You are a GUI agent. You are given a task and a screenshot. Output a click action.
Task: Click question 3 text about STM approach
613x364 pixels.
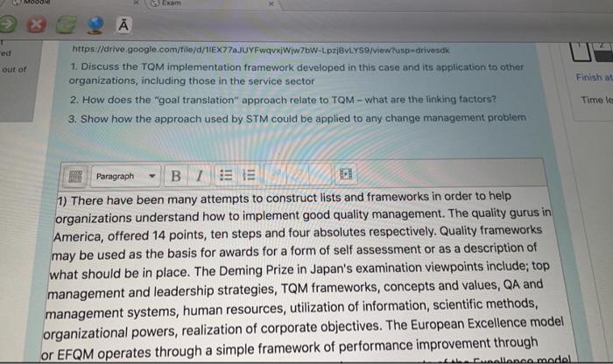(x=297, y=118)
